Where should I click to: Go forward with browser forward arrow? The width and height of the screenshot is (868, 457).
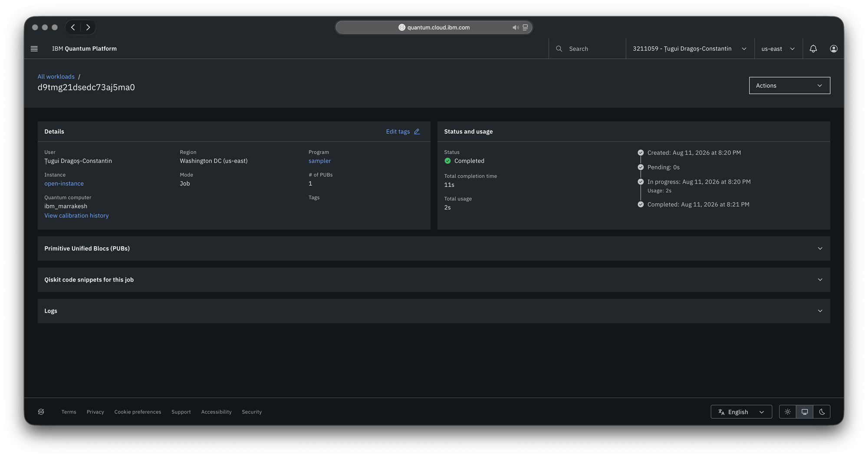(x=88, y=27)
